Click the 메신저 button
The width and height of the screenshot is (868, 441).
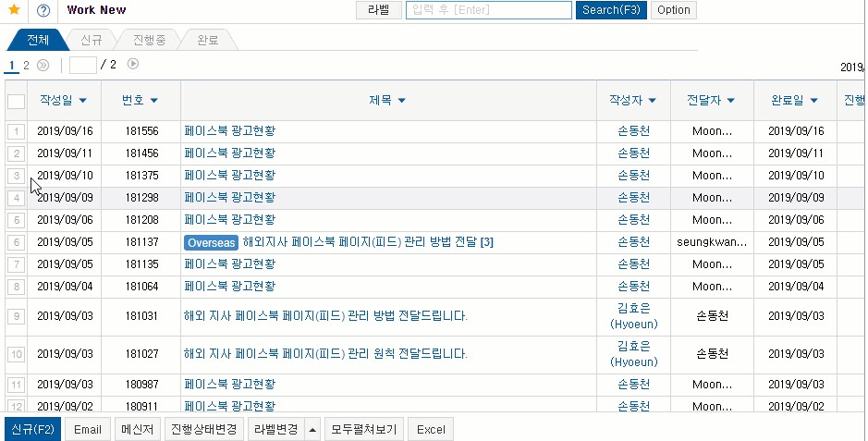(x=138, y=429)
